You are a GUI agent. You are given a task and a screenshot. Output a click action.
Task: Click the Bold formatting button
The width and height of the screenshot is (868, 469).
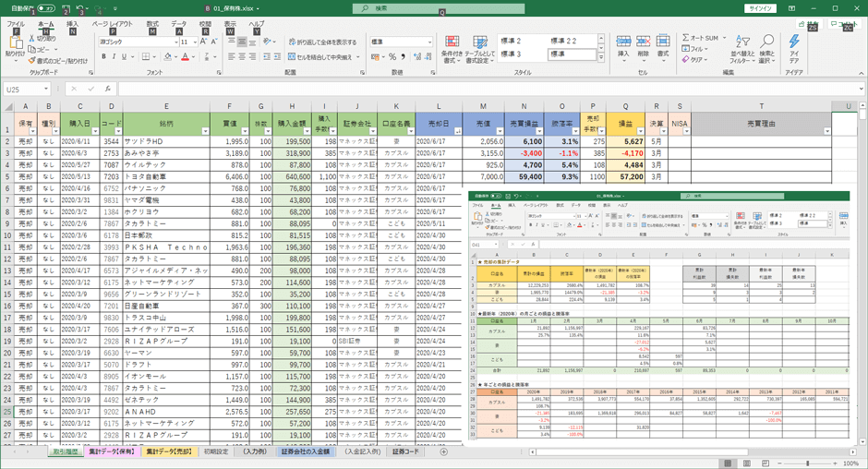click(103, 57)
